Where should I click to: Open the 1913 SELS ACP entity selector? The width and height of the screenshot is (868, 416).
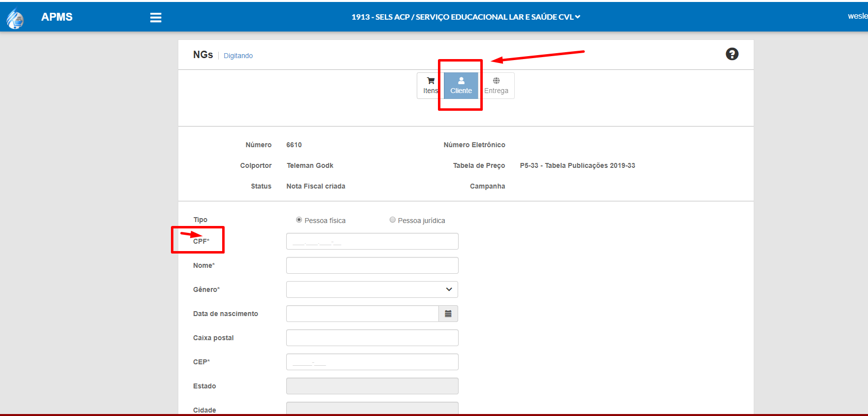tap(466, 17)
